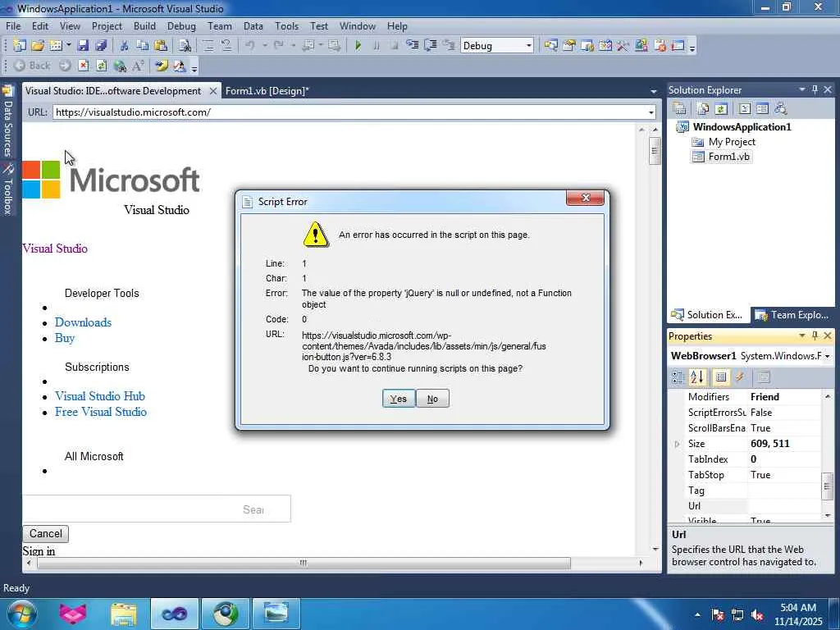Click the Events lightning bolt icon

pos(740,377)
